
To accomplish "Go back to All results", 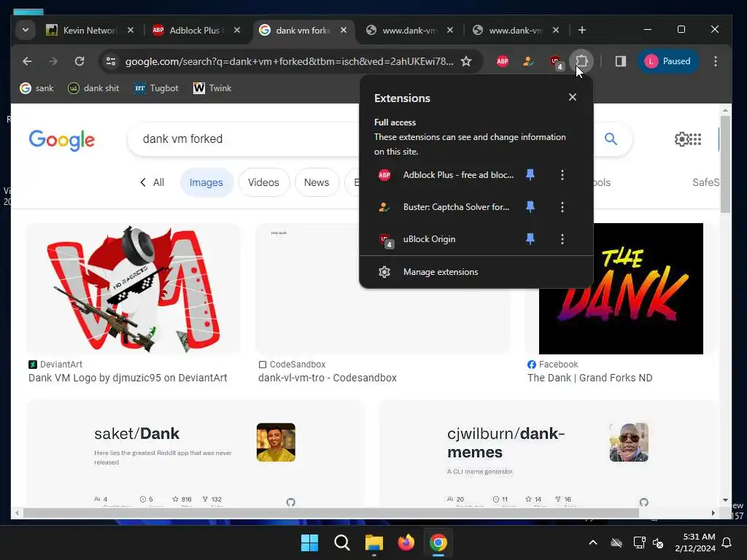I will 152,182.
